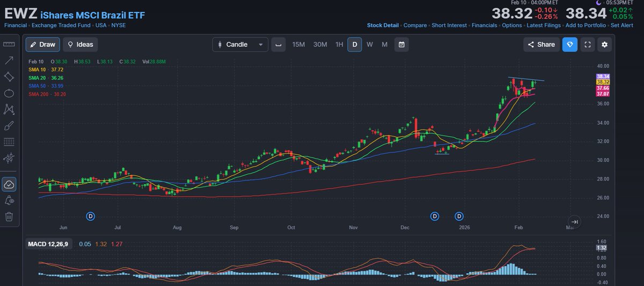Select the arrow line drawing tool

pos(9,61)
